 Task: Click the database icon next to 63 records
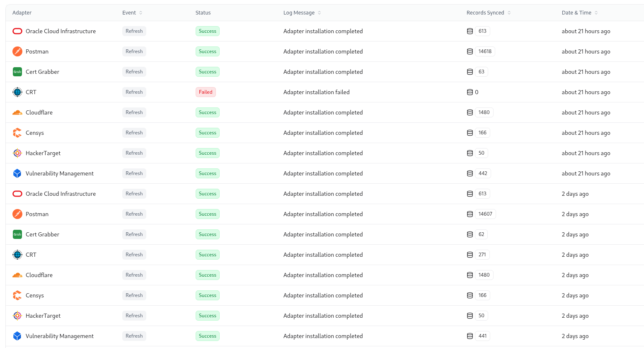(x=470, y=72)
